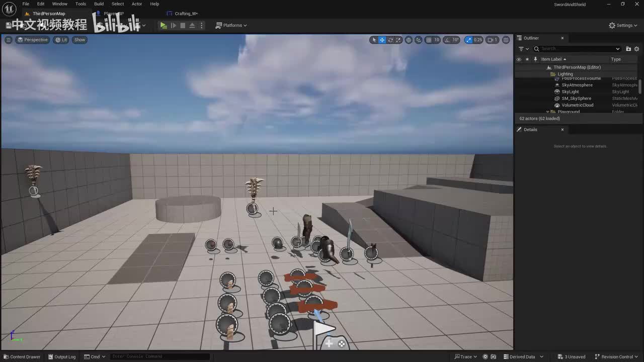Select SM_SkySphere in the Outliner
Image resolution: width=644 pixels, height=362 pixels.
point(577,99)
